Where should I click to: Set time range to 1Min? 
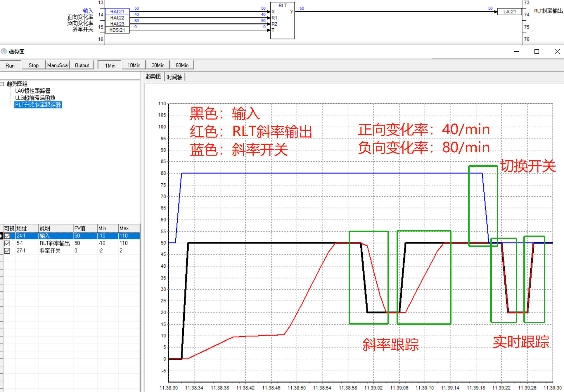110,65
